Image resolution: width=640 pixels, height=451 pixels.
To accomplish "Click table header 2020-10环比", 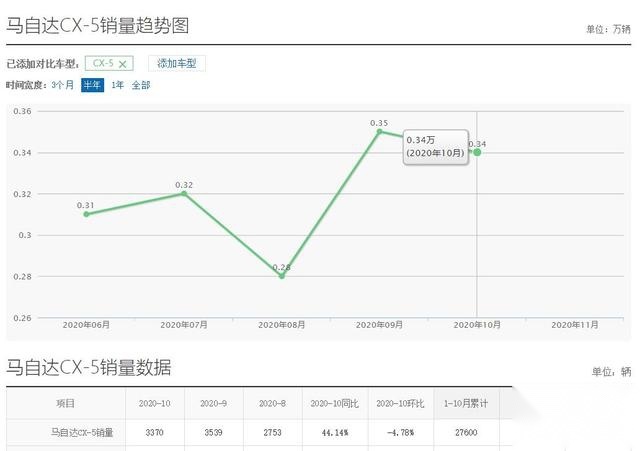I will click(400, 403).
